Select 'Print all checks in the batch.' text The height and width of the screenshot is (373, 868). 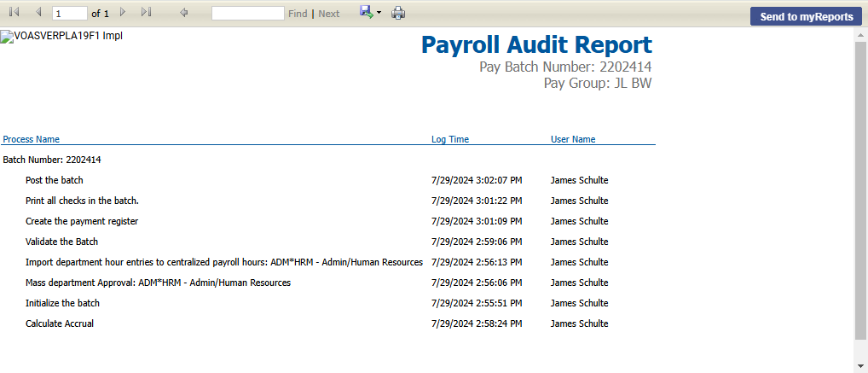coord(82,201)
